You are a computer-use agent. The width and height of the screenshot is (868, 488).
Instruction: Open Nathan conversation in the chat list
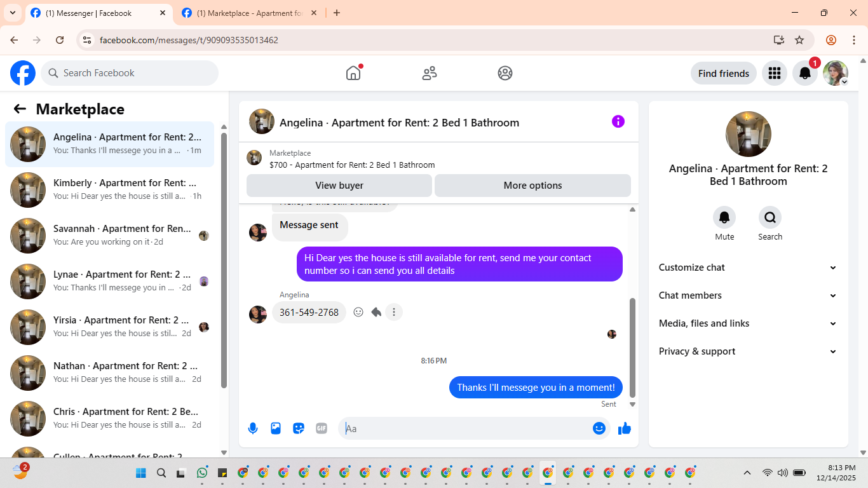(109, 373)
